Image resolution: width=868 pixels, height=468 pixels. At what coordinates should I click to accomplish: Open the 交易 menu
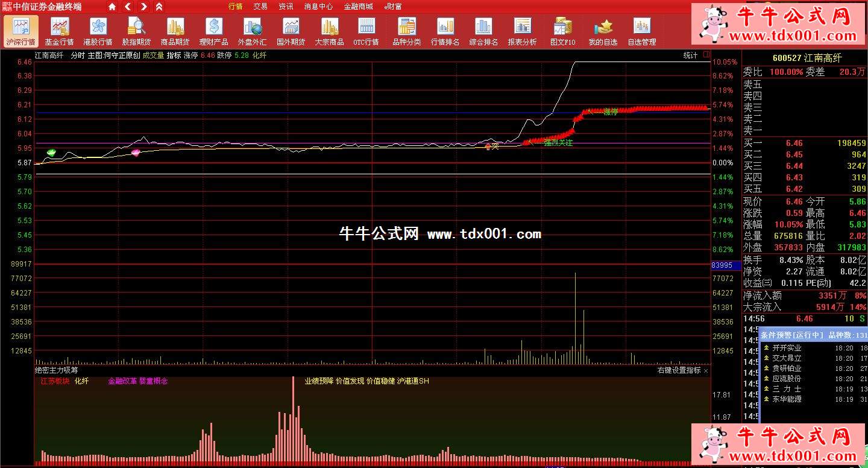coord(260,7)
